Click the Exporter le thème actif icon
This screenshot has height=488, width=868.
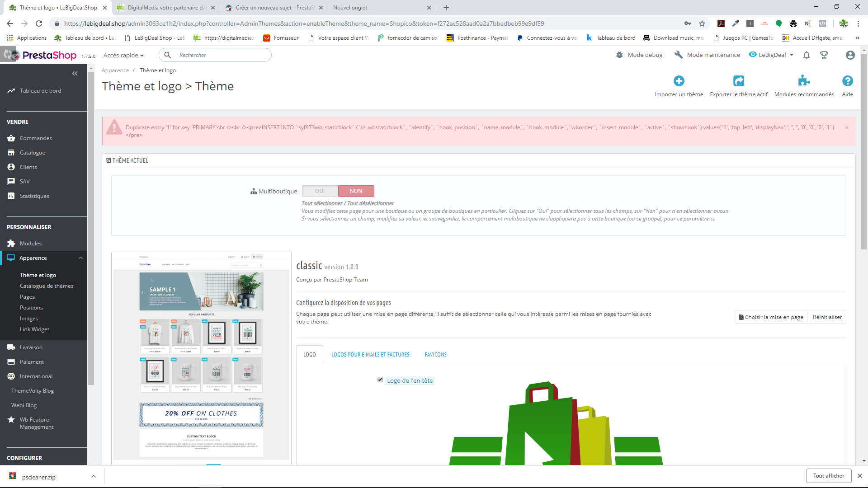coord(738,81)
